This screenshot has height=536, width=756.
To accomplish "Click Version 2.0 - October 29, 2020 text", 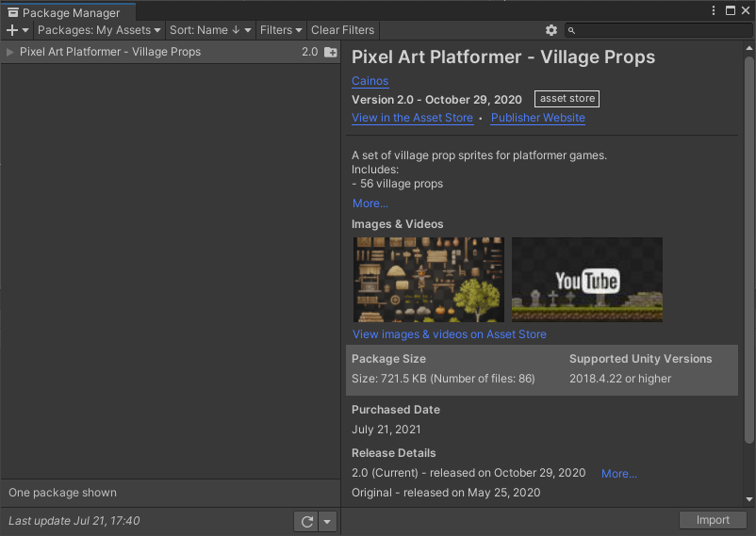I will [x=436, y=100].
